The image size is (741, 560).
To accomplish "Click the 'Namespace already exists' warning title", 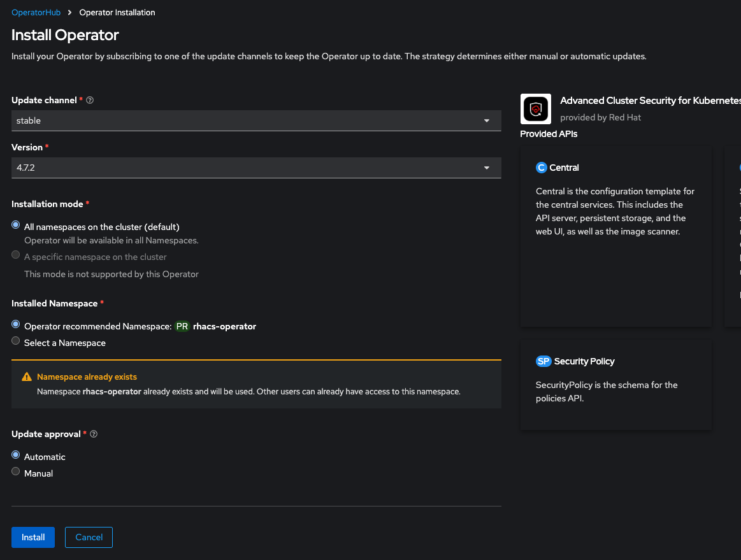I will [87, 377].
